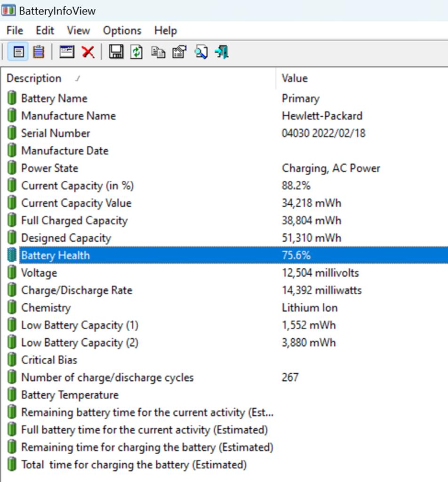Click the battery icon beside Chemistry
Viewport: 448px width, 482px height.
coord(12,307)
